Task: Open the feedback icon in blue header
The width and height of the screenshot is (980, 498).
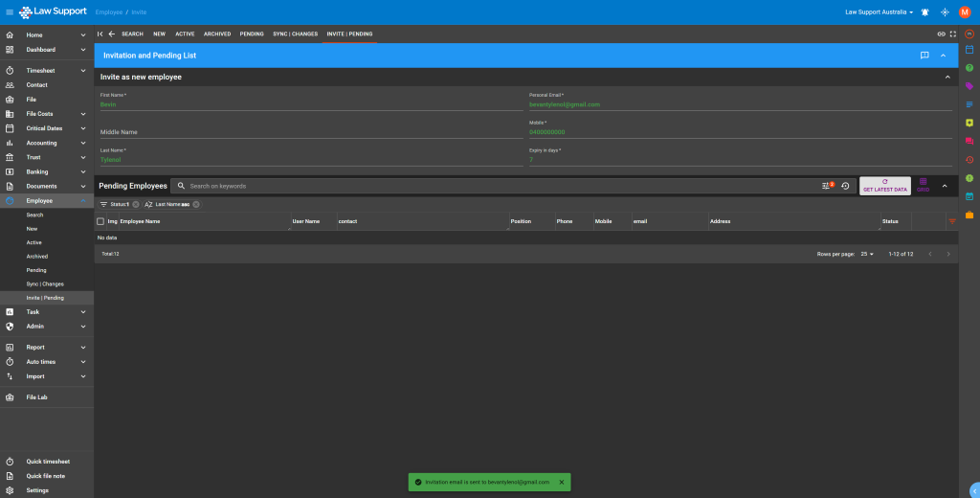Action: [x=924, y=56]
